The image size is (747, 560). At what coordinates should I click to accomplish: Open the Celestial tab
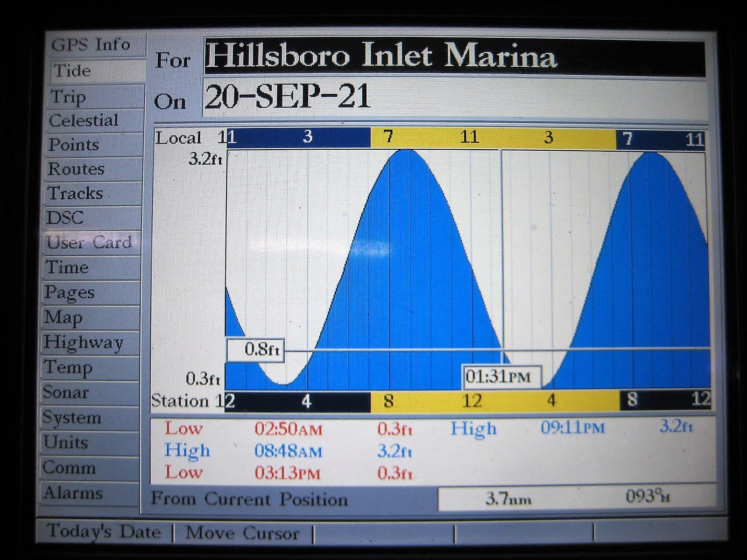(x=95, y=120)
